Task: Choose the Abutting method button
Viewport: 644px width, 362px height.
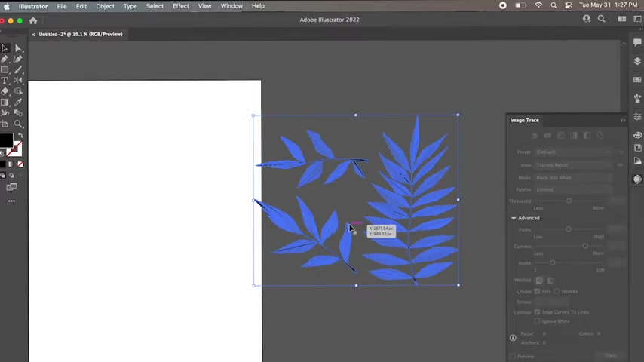Action: tap(539, 281)
